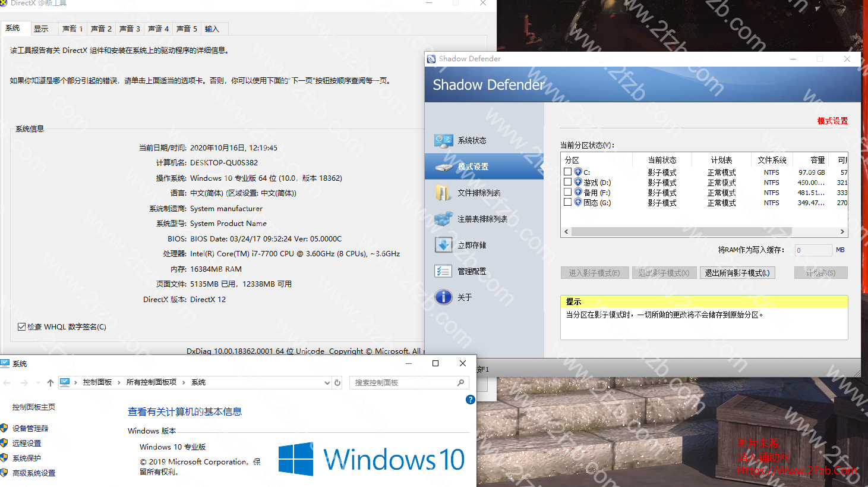This screenshot has width=868, height=487.
Task: Switch to 声音 1 tab
Action: tap(72, 29)
